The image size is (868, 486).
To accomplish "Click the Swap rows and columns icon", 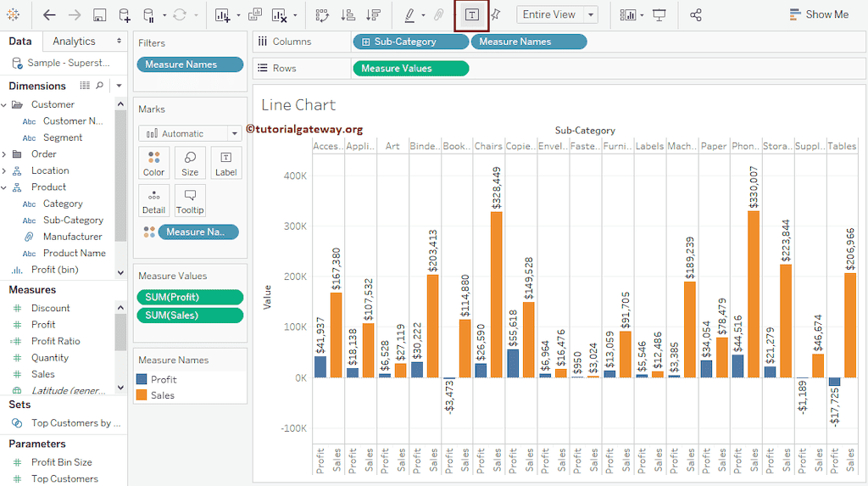I will [x=322, y=14].
